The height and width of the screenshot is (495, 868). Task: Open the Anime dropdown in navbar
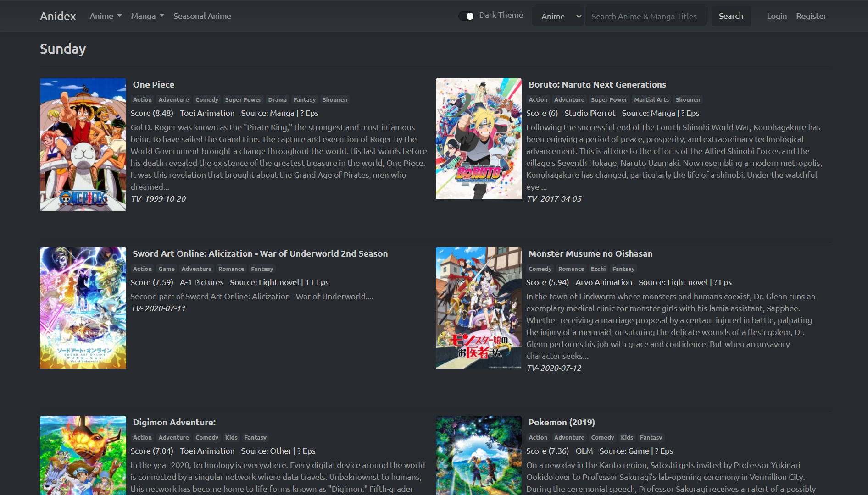point(106,16)
